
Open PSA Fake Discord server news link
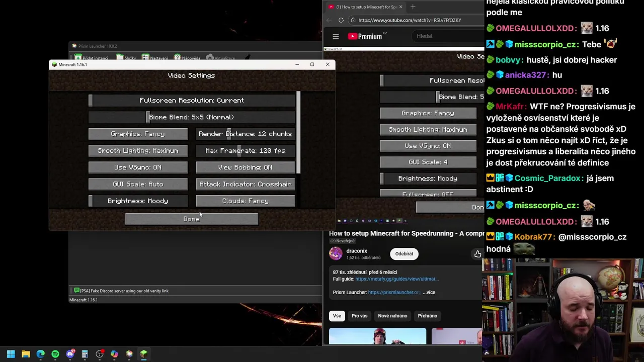click(124, 291)
